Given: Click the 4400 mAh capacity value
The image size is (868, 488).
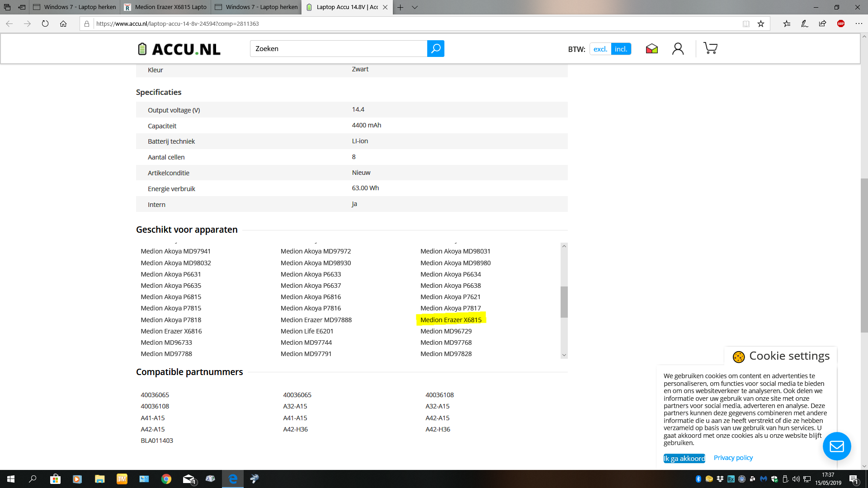Looking at the screenshot, I should click(x=366, y=125).
